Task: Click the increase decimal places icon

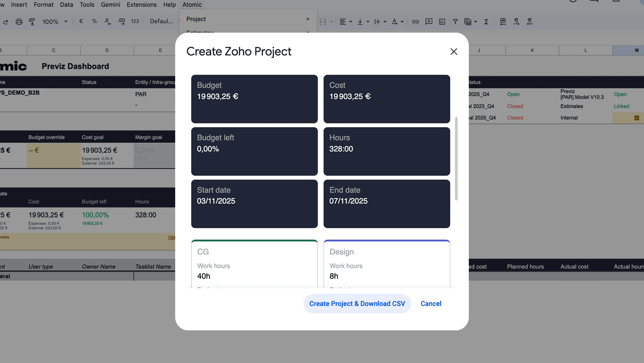Action: click(121, 21)
